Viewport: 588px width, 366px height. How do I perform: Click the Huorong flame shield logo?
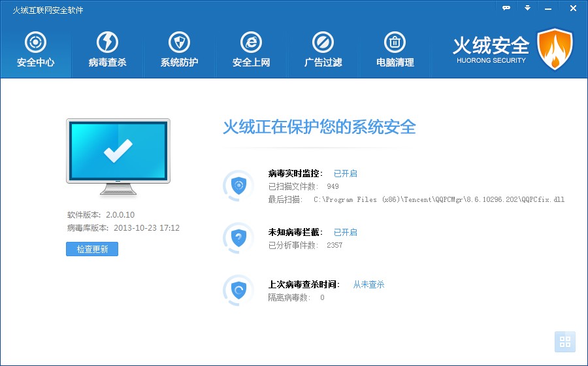(554, 49)
